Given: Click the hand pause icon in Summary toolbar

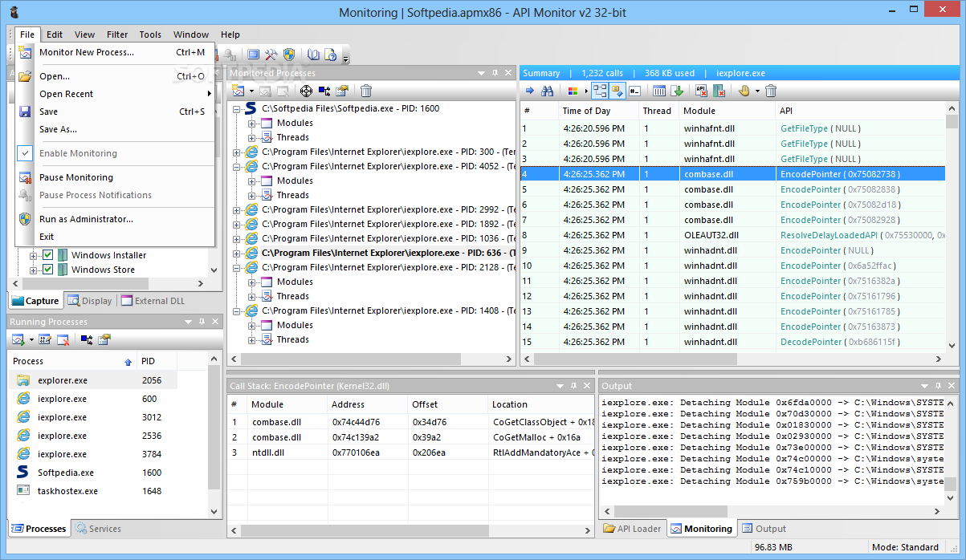Looking at the screenshot, I should pyautogui.click(x=744, y=91).
